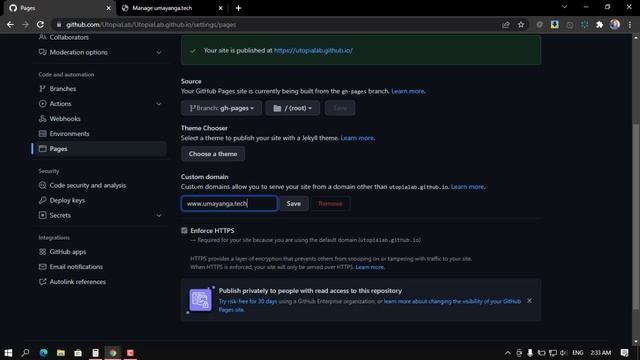Click the Secrets asterisk-box icon
Viewport: 640px width, 360px height.
(x=42, y=215)
